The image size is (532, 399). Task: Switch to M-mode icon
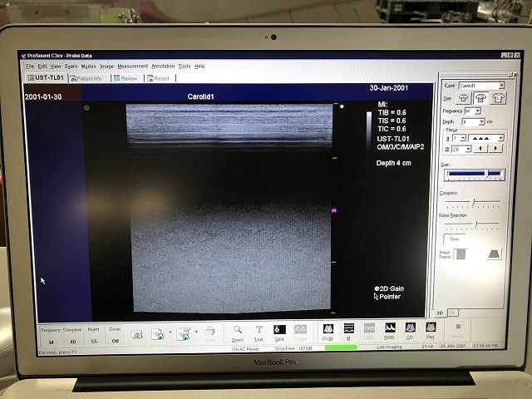349,332
